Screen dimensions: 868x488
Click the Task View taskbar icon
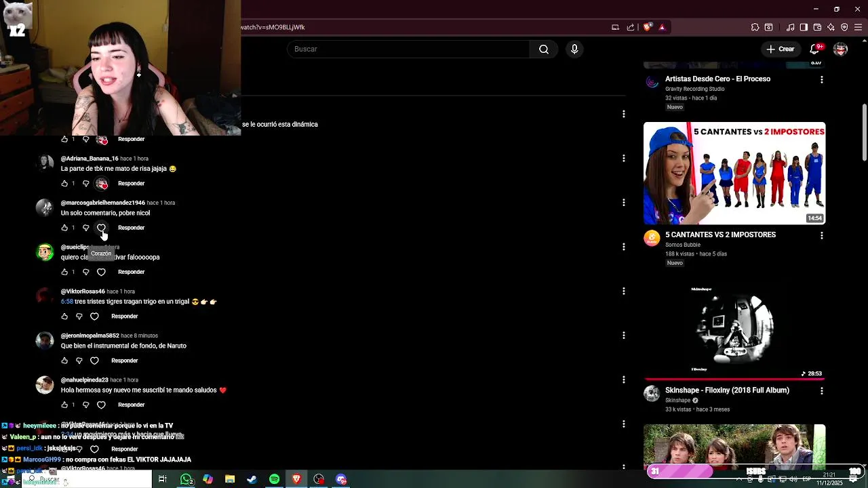point(163,479)
